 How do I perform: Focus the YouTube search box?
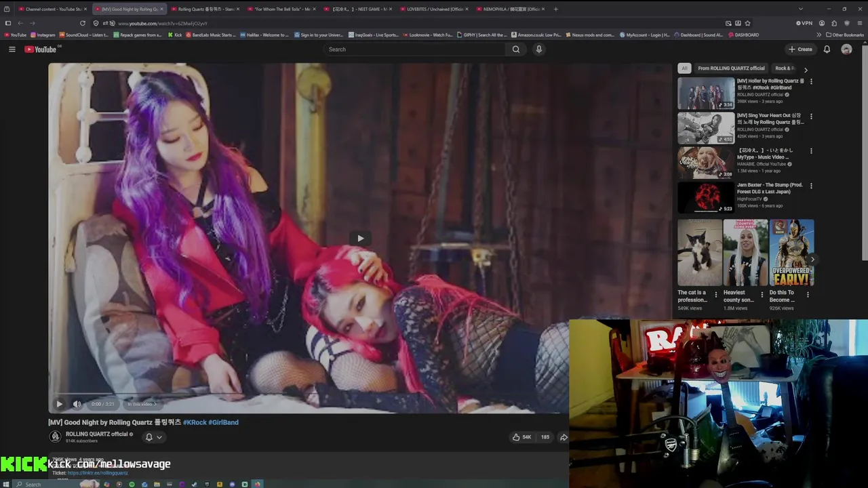414,49
